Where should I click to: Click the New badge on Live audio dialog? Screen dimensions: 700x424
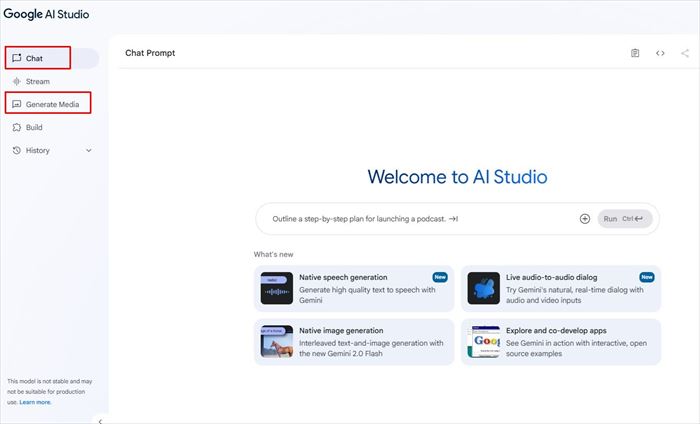[x=647, y=277]
